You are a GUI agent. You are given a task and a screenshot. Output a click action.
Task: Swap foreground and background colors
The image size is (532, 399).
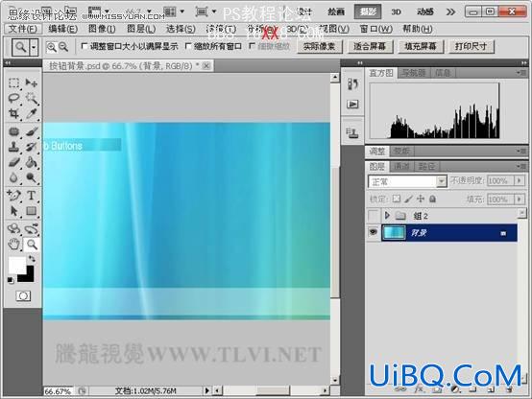click(32, 259)
